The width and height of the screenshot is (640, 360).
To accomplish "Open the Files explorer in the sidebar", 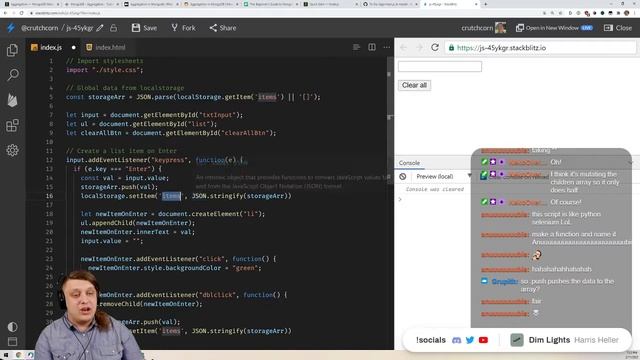I will point(12,50).
